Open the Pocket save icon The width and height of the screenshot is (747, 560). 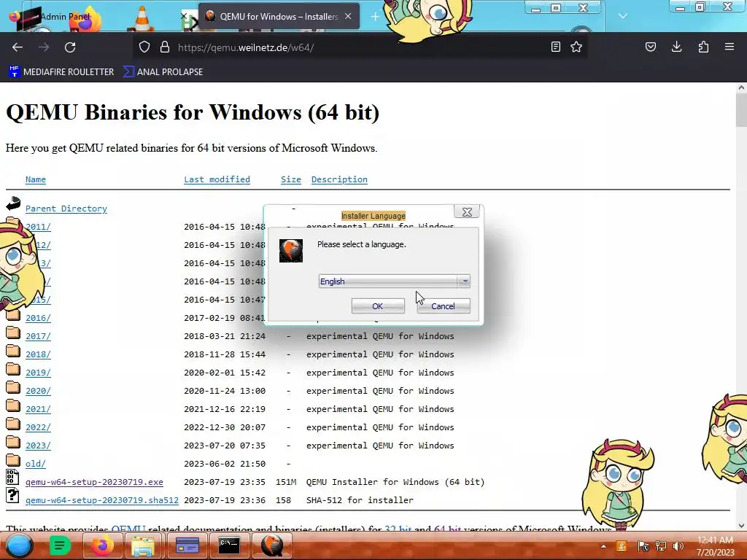tap(650, 47)
